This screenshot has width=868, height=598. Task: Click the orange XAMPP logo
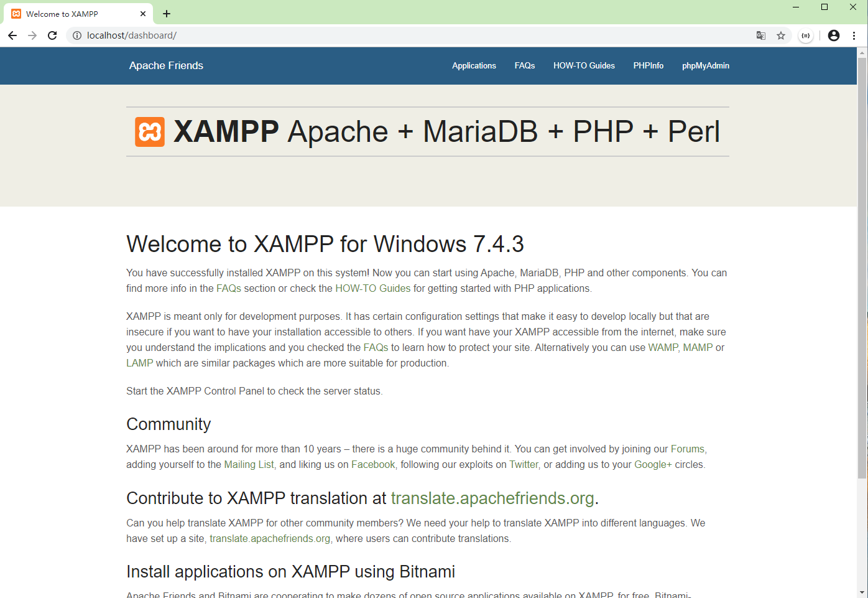point(150,132)
